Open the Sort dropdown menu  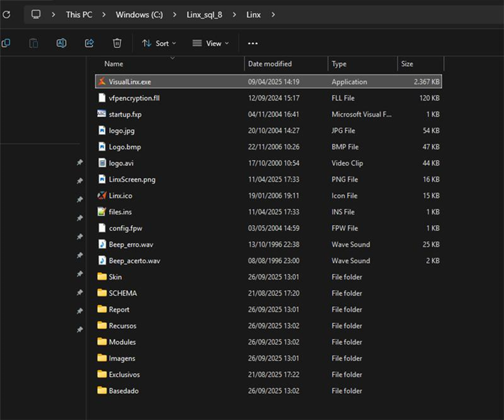[x=159, y=43]
